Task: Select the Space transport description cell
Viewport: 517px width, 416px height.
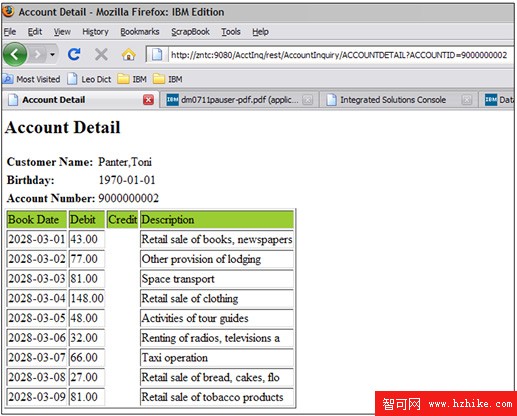Action: pyautogui.click(x=217, y=278)
